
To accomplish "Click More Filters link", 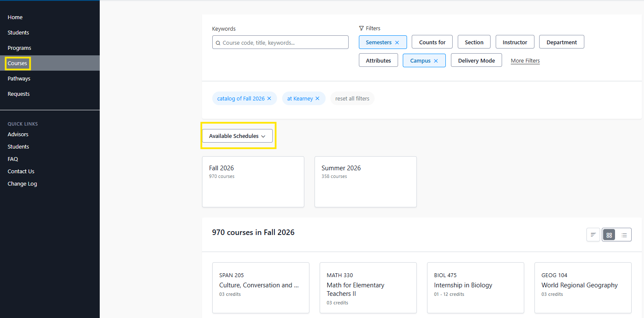I will (x=525, y=61).
